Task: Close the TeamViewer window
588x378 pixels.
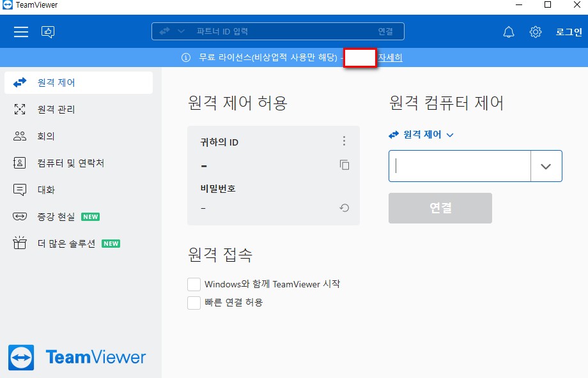Action: click(x=577, y=5)
